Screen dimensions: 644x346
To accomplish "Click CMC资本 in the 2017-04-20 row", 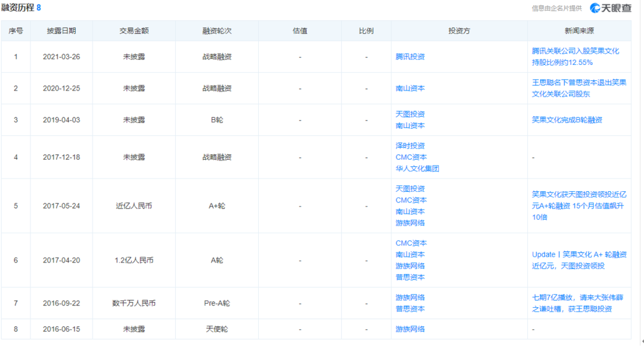I will [x=411, y=243].
